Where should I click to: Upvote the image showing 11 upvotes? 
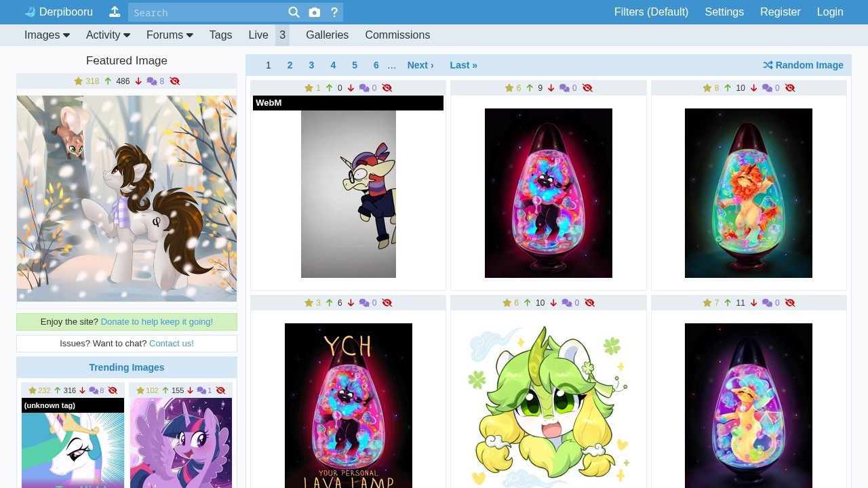point(728,303)
